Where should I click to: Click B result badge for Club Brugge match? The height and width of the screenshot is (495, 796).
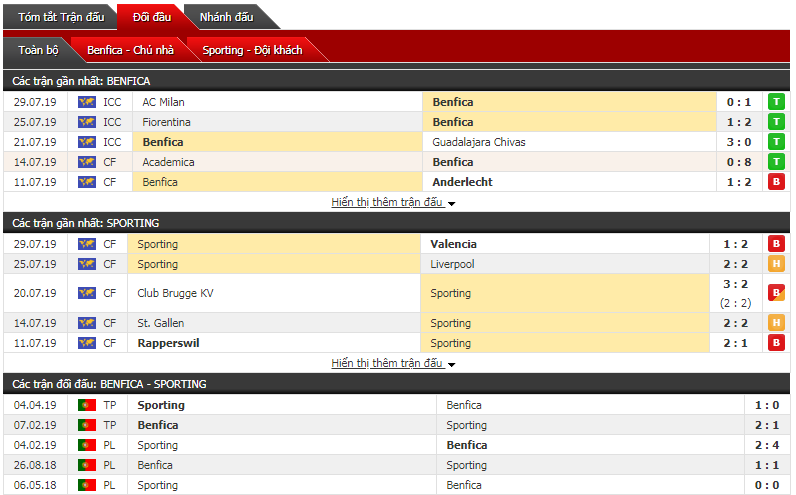coord(776,293)
